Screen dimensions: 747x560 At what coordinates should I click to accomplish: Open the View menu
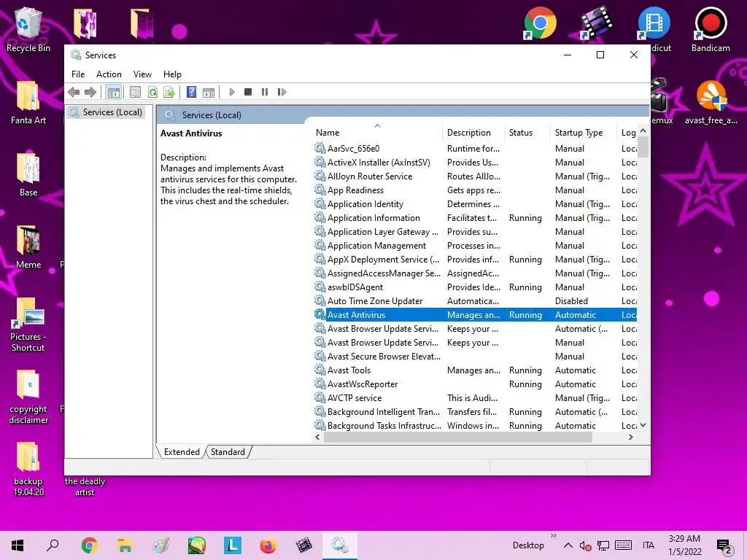pyautogui.click(x=142, y=74)
